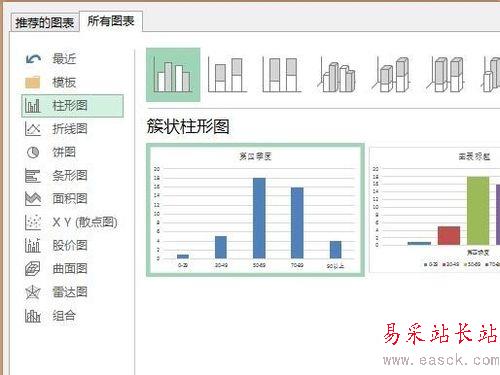Switch to the 推荐的图表 tab
This screenshot has height=375, width=500.
point(45,23)
